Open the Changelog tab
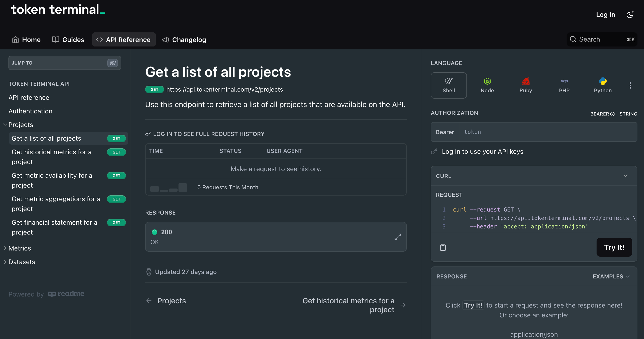The image size is (644, 339). coord(184,39)
